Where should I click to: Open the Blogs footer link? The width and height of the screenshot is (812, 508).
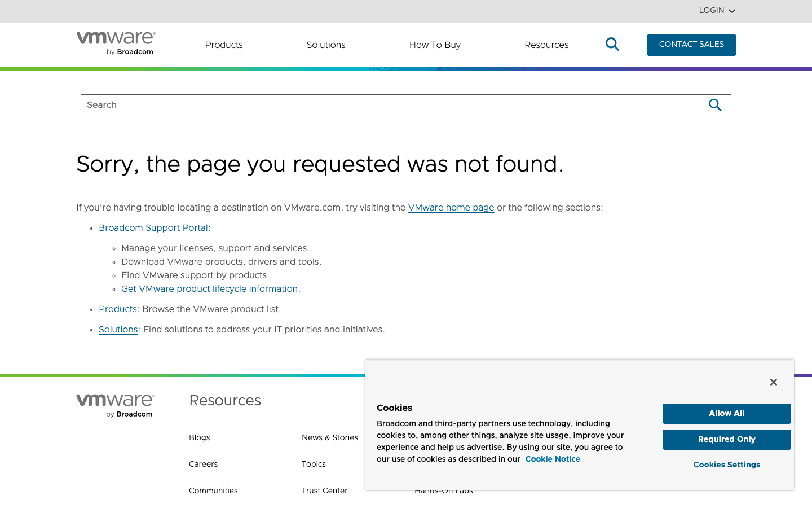tap(200, 437)
